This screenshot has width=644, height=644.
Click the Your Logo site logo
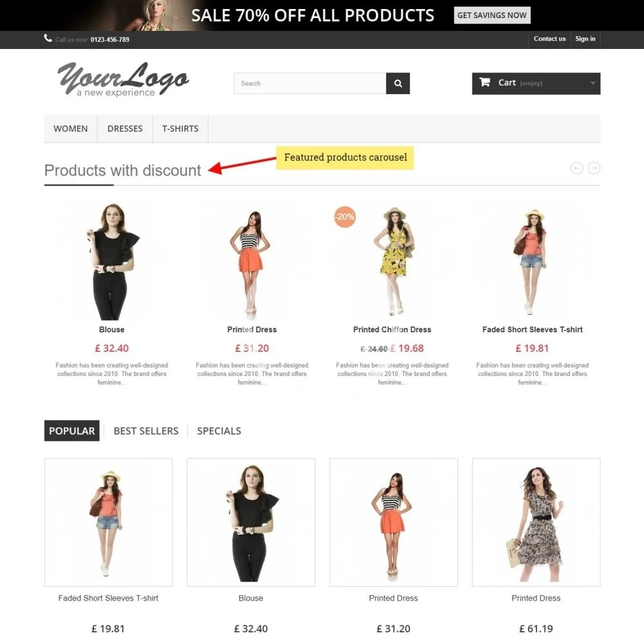click(x=123, y=79)
